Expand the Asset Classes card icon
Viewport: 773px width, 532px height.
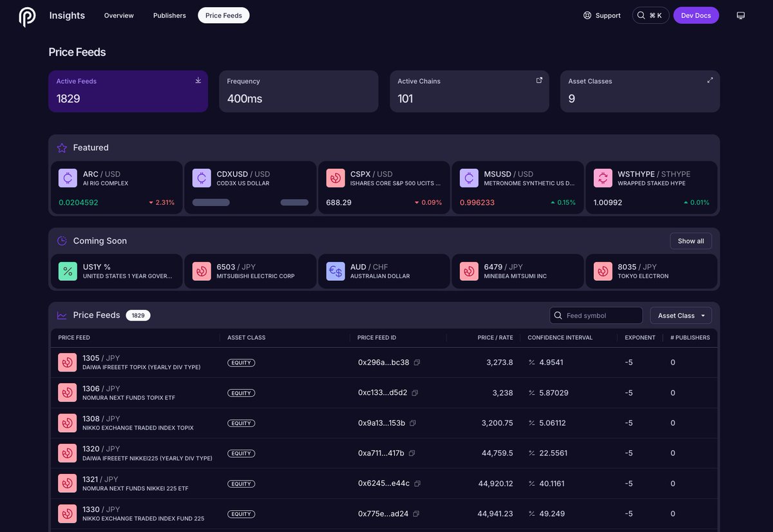(x=710, y=81)
